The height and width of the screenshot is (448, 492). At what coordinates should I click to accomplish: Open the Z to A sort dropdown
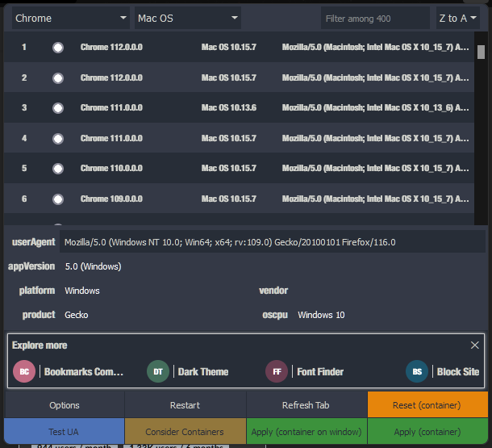click(458, 19)
